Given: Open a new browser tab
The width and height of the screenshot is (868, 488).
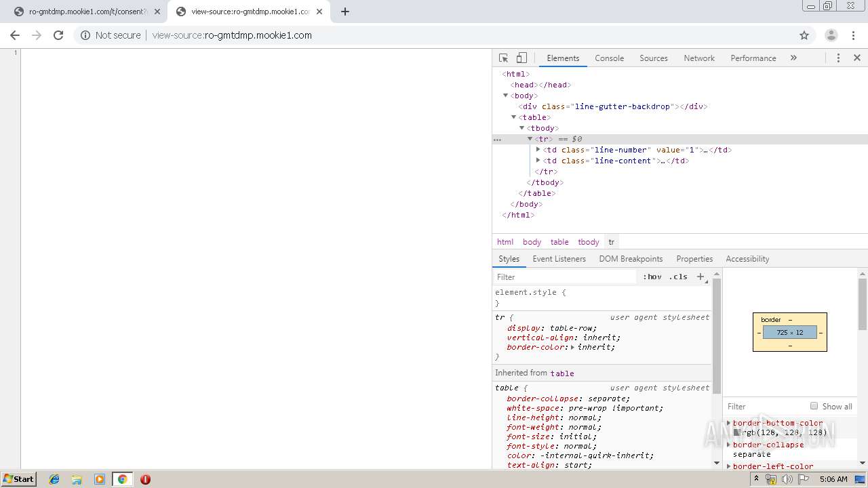Looking at the screenshot, I should tap(345, 12).
